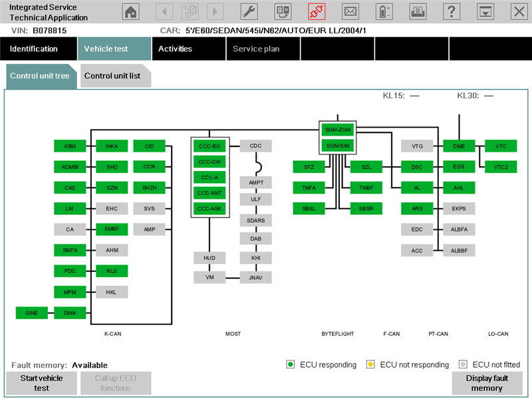Select the RLS control unit
Screen dimensions: 532x399
tap(112, 271)
